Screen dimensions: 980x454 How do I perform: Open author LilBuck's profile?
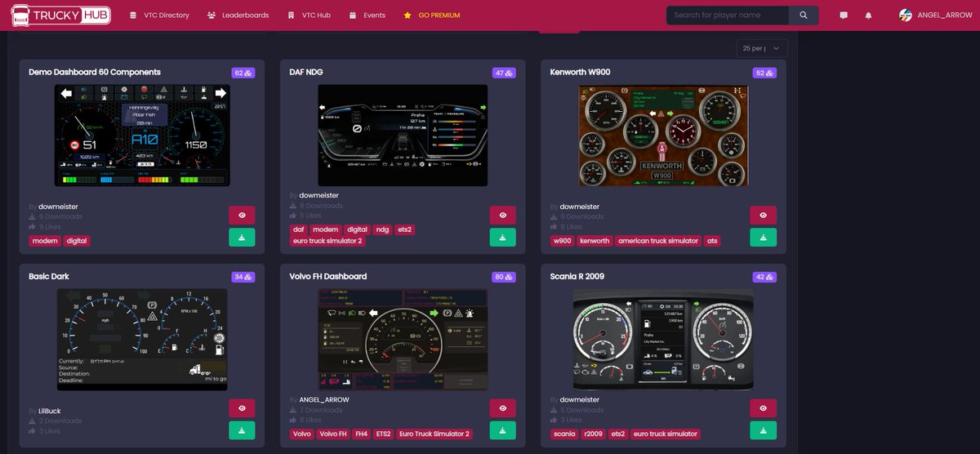(x=50, y=412)
